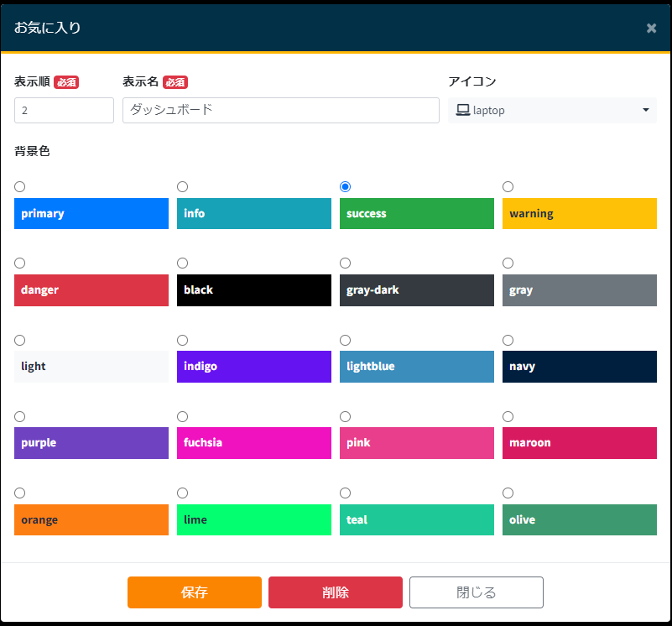Choose the olive radio button

[508, 493]
